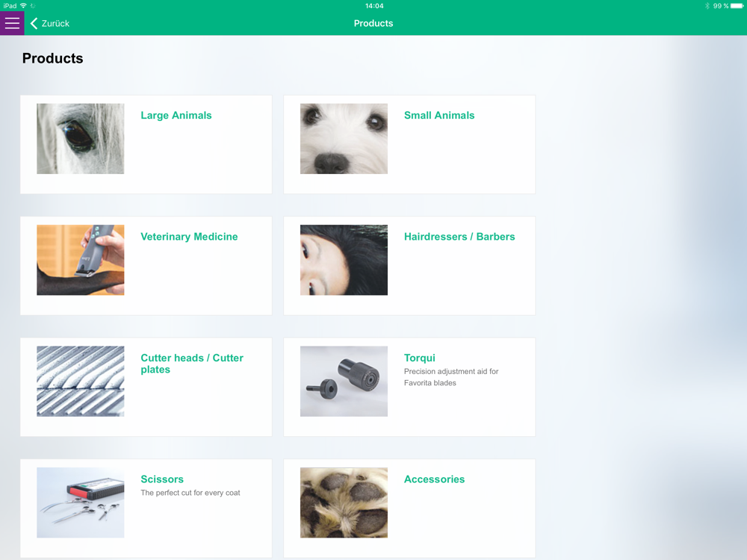Open the Large Animals link
The image size is (747, 560).
click(176, 115)
